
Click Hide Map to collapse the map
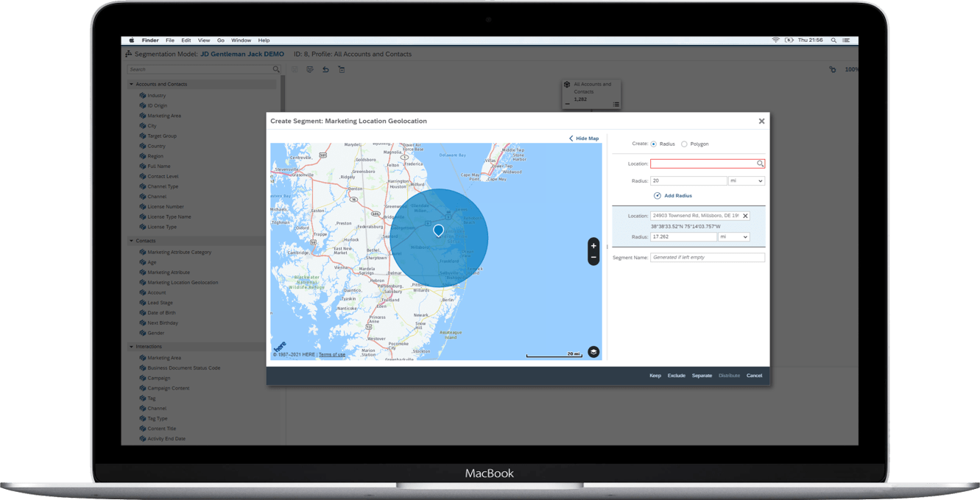[583, 138]
